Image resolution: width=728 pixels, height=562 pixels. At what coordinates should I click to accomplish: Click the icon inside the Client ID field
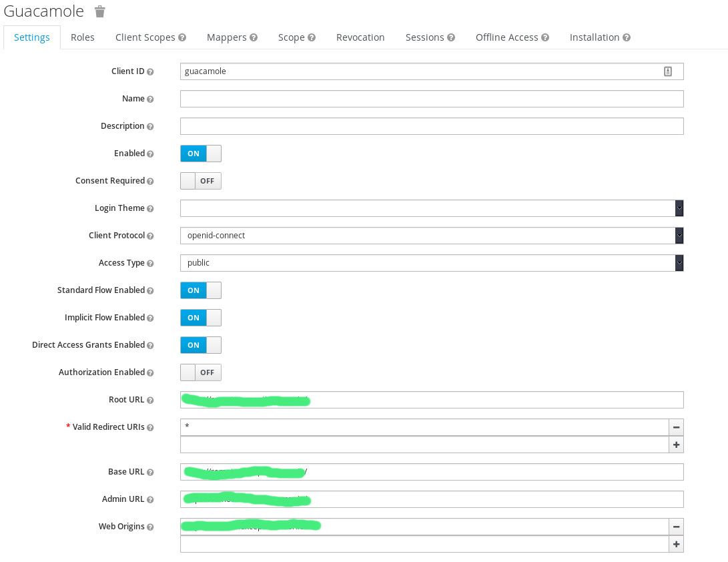tap(667, 71)
